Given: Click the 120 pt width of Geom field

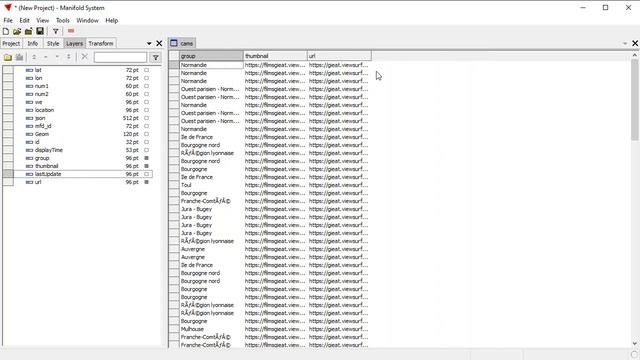Looking at the screenshot, I should coord(131,134).
